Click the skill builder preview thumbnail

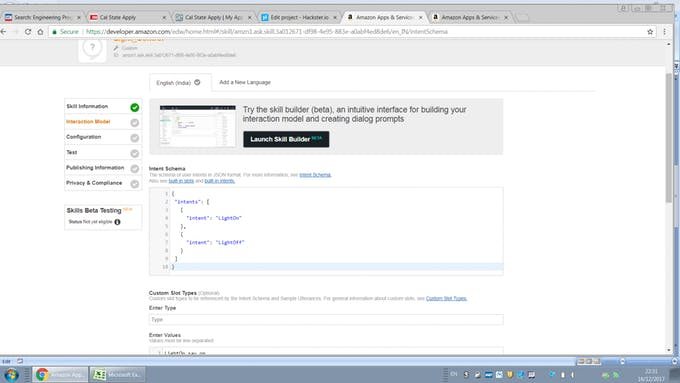click(198, 126)
